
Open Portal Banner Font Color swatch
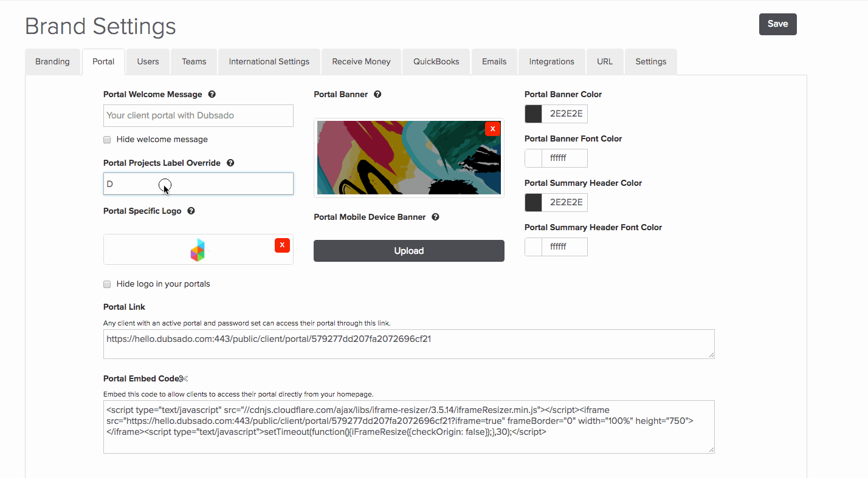pyautogui.click(x=534, y=158)
